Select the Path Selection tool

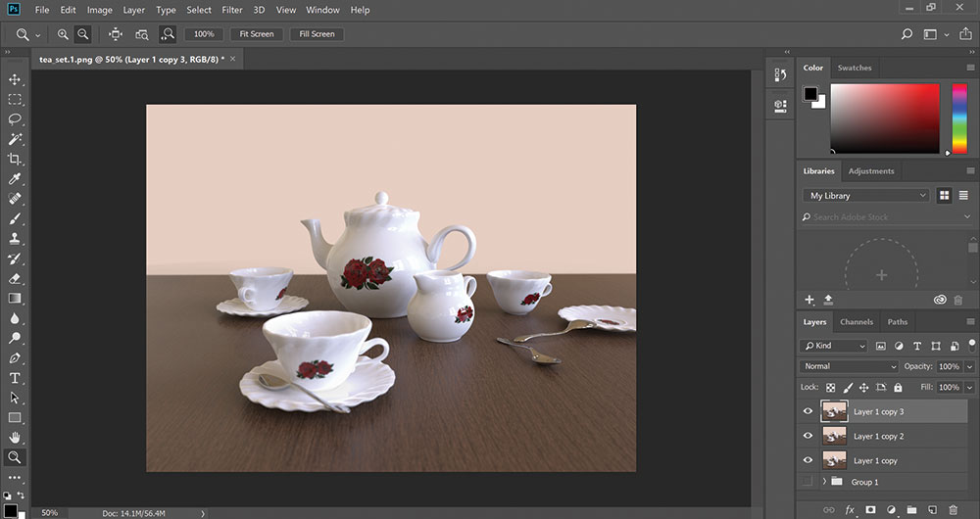15,399
